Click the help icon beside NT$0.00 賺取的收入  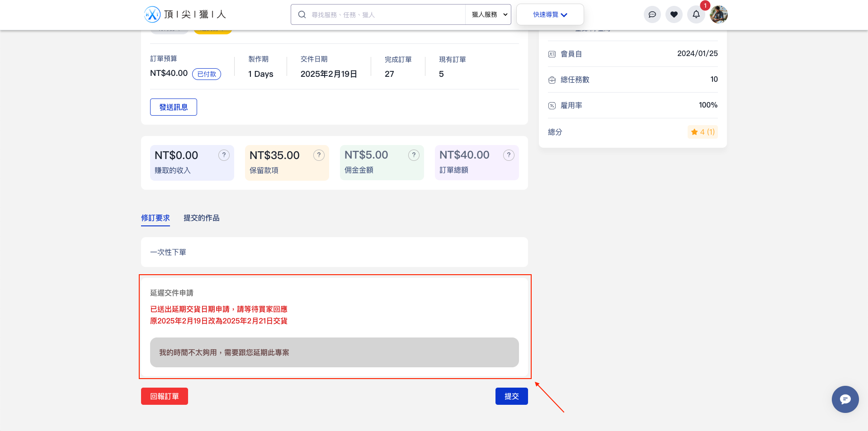point(224,155)
